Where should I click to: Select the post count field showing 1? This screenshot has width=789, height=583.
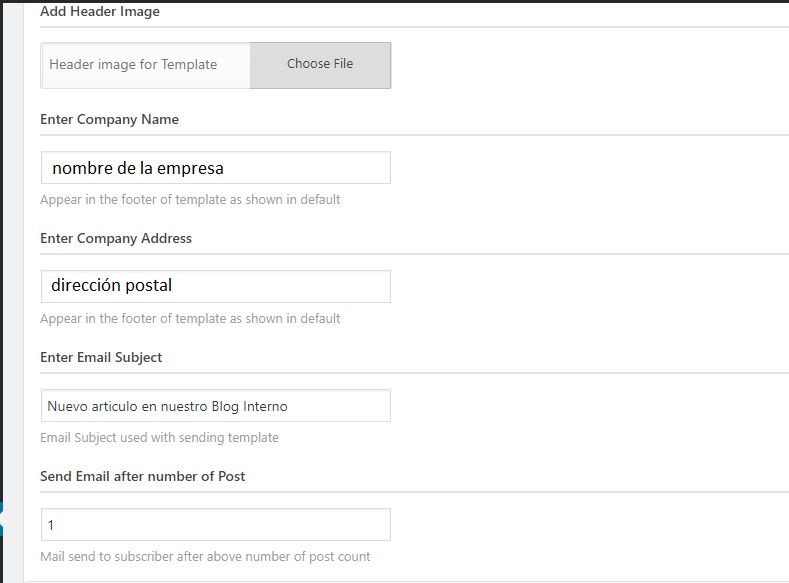point(216,525)
